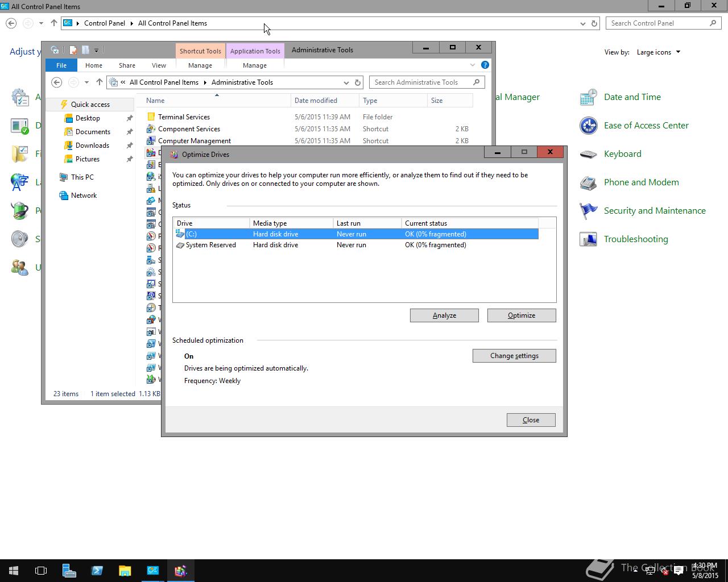This screenshot has width=728, height=582.
Task: Click the Language globe icon in Control Panel
Action: 19,182
